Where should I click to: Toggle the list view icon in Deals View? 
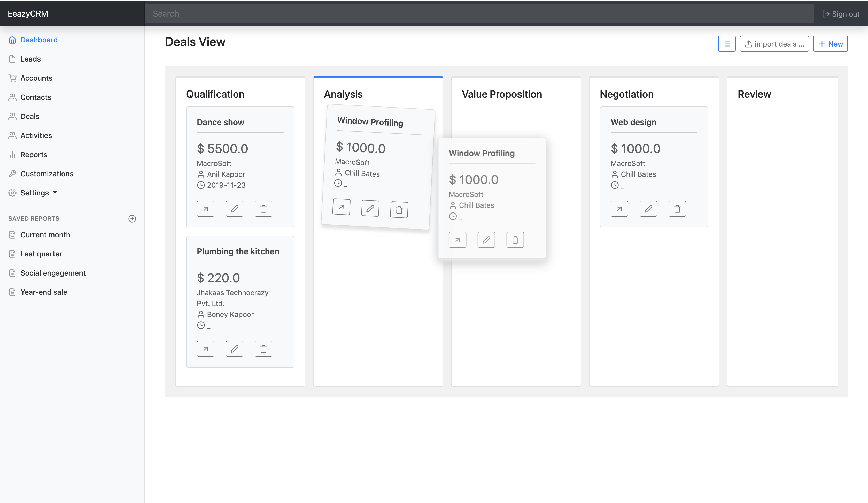pyautogui.click(x=727, y=43)
